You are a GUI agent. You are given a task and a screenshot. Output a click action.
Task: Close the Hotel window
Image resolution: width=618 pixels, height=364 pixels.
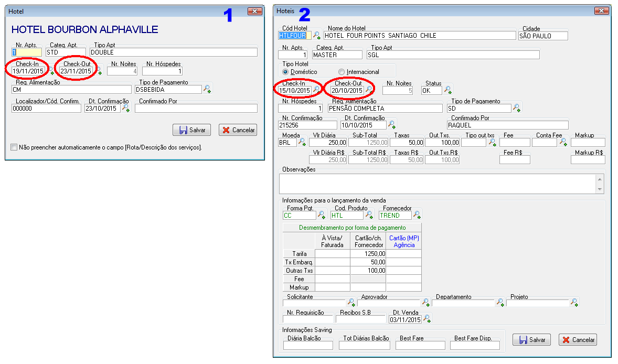[x=254, y=12]
